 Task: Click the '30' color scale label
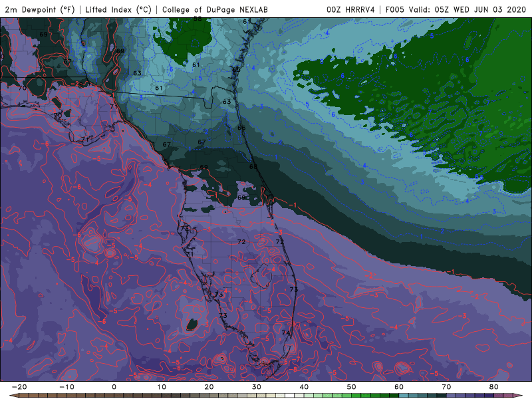click(257, 387)
